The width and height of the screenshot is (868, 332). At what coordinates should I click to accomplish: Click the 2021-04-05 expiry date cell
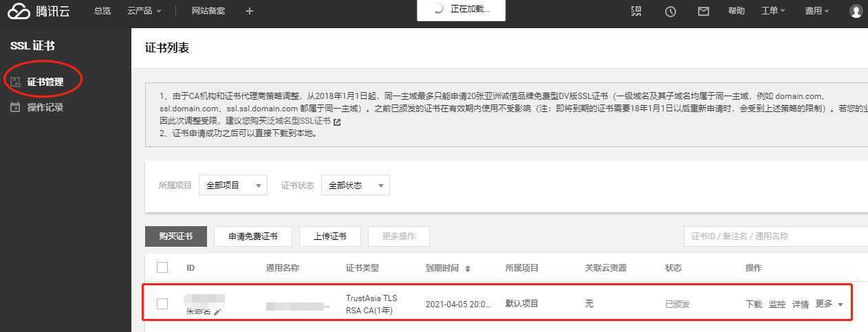(458, 304)
